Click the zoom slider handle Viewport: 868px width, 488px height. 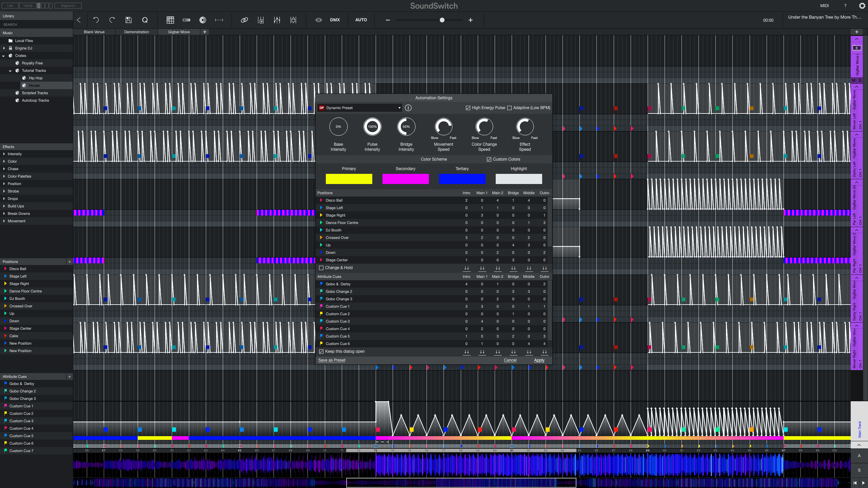click(x=442, y=20)
